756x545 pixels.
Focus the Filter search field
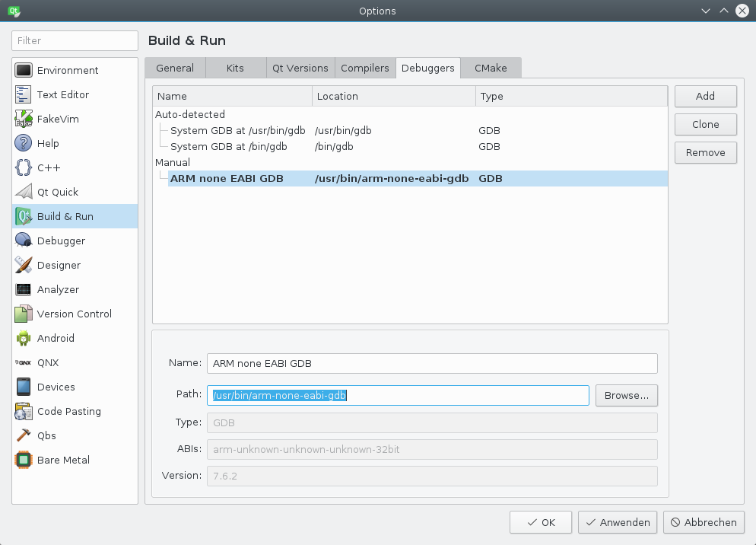coord(75,40)
